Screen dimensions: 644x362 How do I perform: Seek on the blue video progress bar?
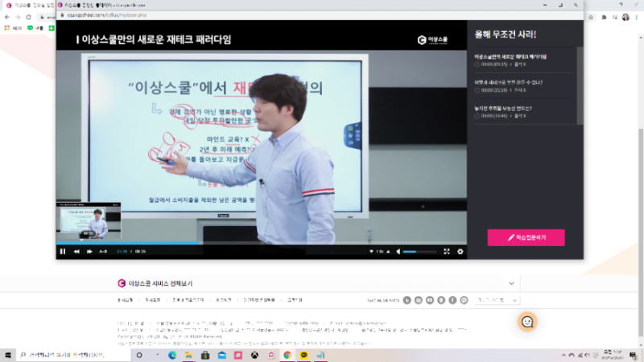[x=261, y=243]
